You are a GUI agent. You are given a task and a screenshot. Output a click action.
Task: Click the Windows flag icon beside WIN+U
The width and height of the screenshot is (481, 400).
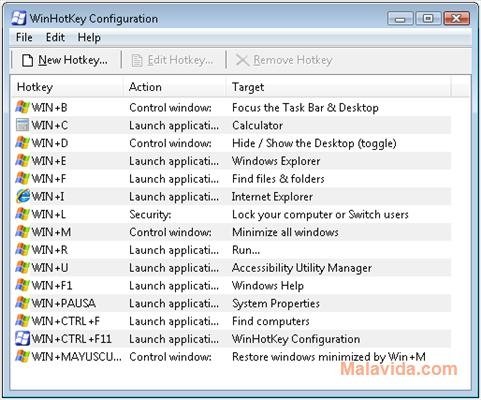[22, 267]
